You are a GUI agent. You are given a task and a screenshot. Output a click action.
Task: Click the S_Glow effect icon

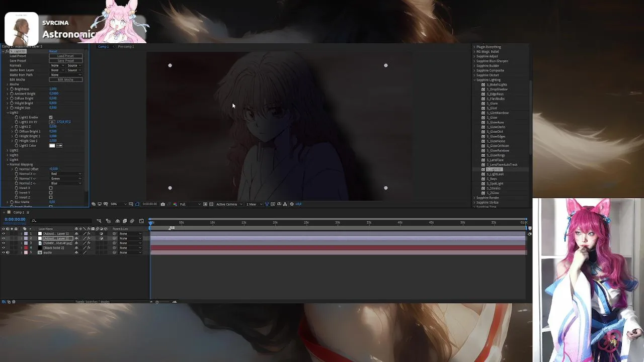pos(483,118)
